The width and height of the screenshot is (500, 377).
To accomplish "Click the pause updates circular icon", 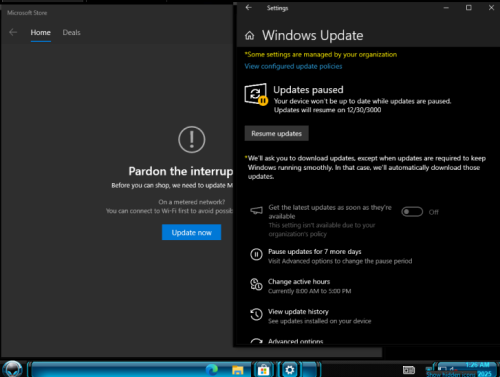I will 256,255.
